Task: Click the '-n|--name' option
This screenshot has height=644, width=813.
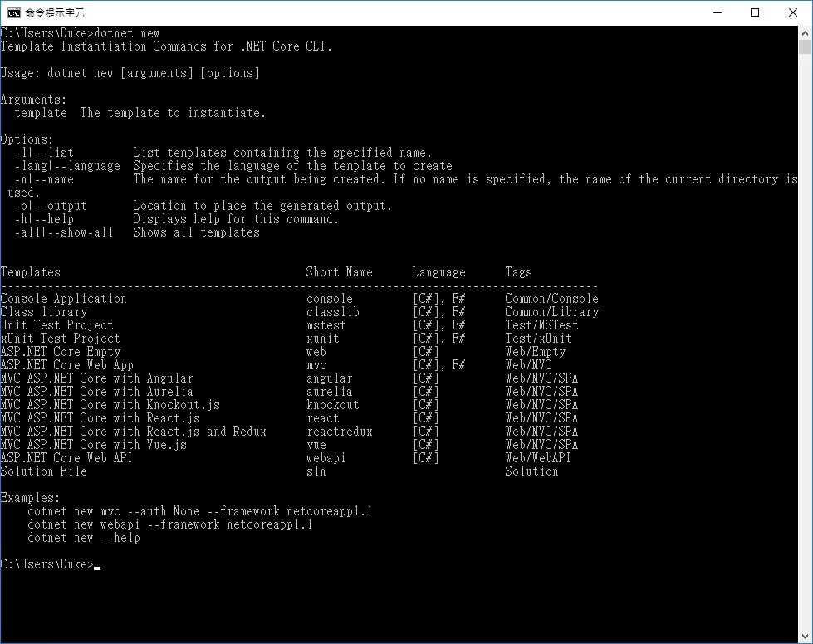Action: [x=44, y=179]
